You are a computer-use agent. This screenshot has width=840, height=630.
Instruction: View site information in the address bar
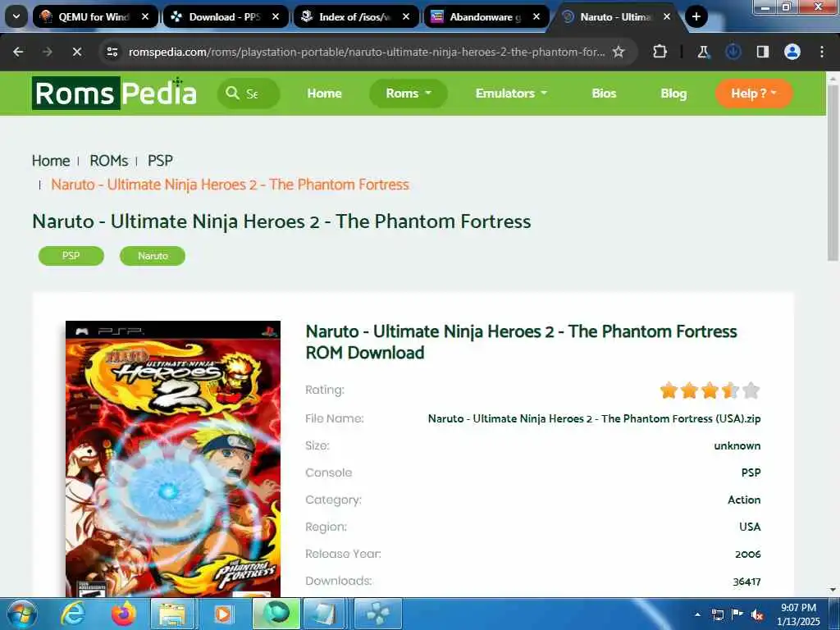pyautogui.click(x=112, y=52)
